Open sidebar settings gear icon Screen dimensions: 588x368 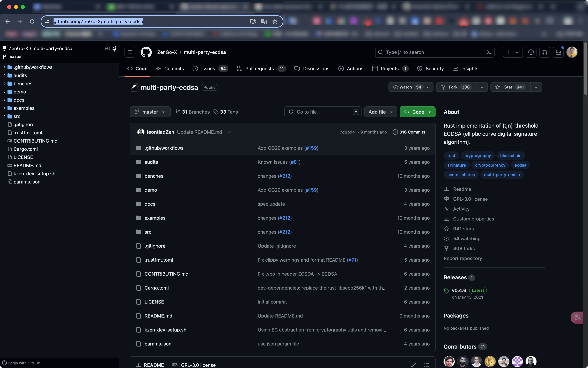click(107, 48)
